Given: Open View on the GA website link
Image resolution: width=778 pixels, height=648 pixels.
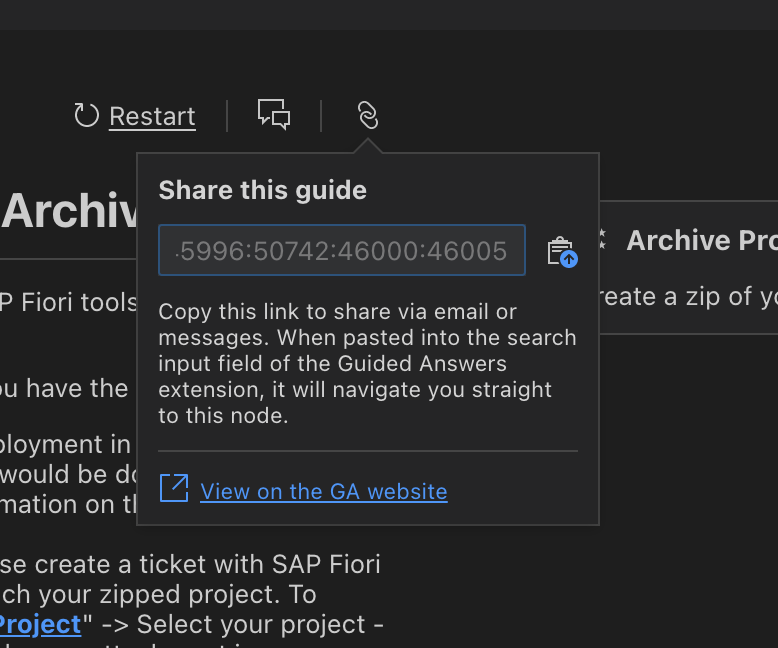Looking at the screenshot, I should click(x=324, y=492).
